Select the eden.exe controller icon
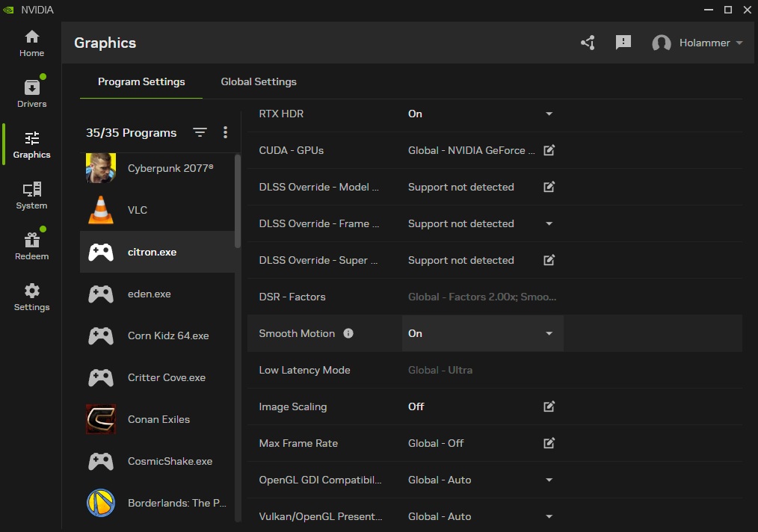The height and width of the screenshot is (532, 758). coord(101,294)
